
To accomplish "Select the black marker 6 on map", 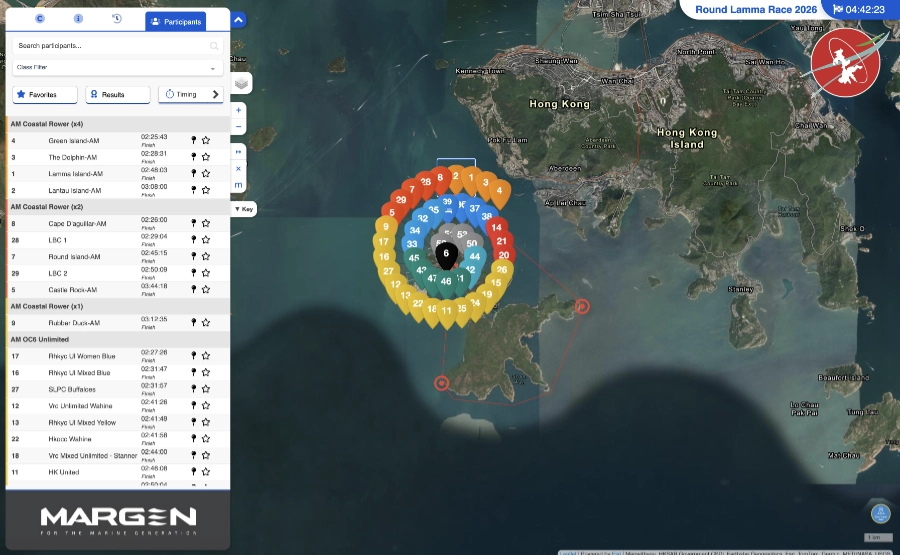I will coord(446,254).
